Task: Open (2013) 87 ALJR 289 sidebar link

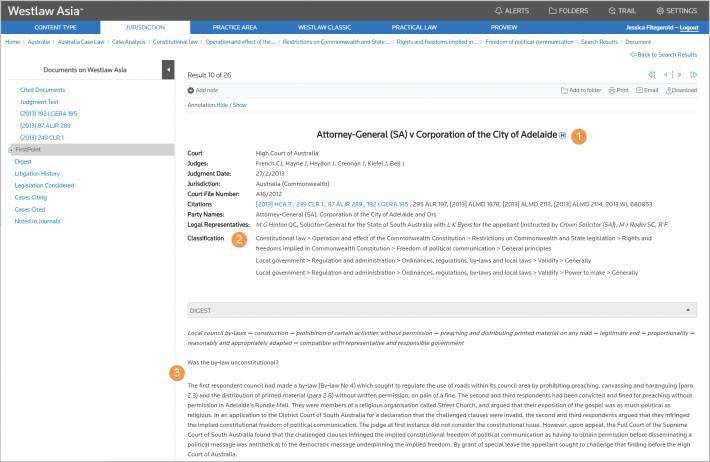Action: 45,125
